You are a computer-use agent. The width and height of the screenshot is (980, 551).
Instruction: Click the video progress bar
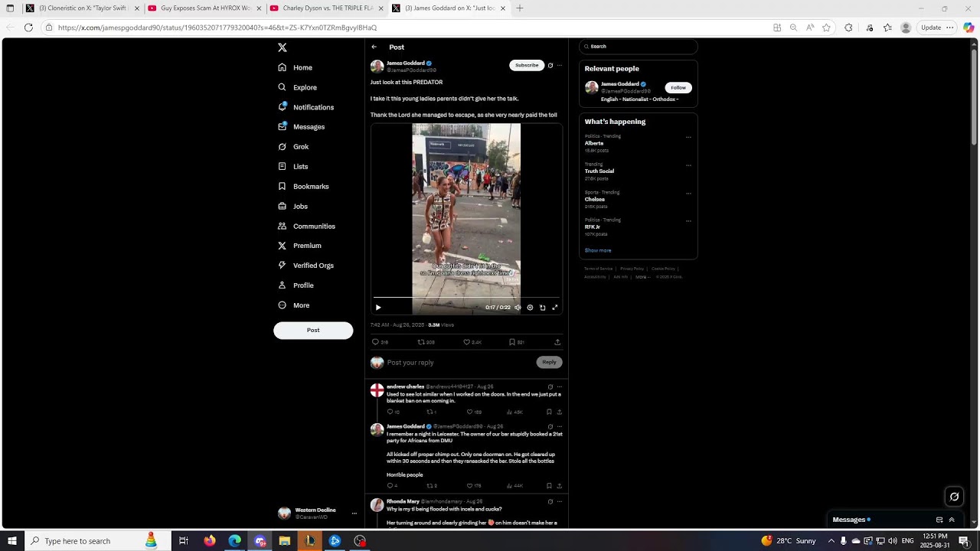[466, 297]
